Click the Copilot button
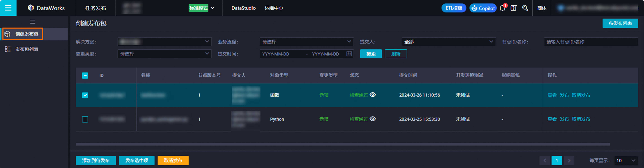Viewport: 644px width, 168px height. coord(483,8)
